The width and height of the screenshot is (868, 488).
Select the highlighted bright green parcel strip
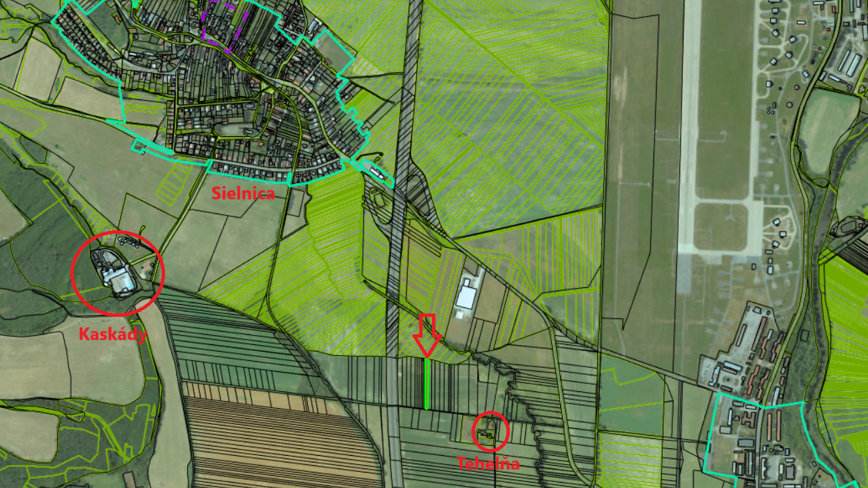coord(426,383)
